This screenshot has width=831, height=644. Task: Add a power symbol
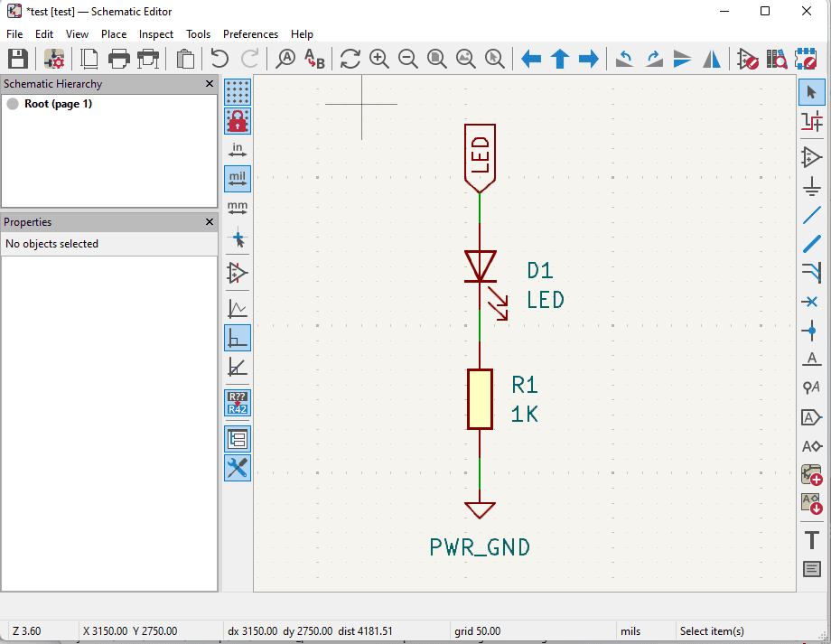pyautogui.click(x=812, y=186)
